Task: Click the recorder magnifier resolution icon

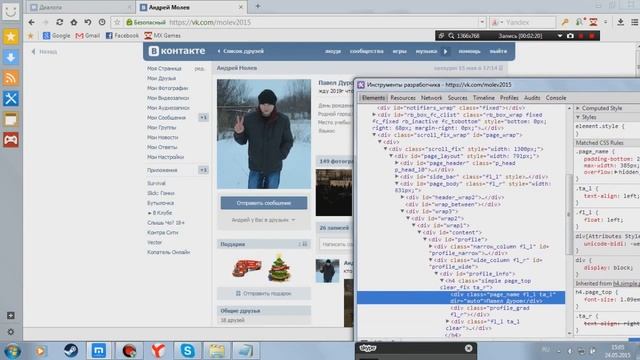Action: click(x=451, y=36)
